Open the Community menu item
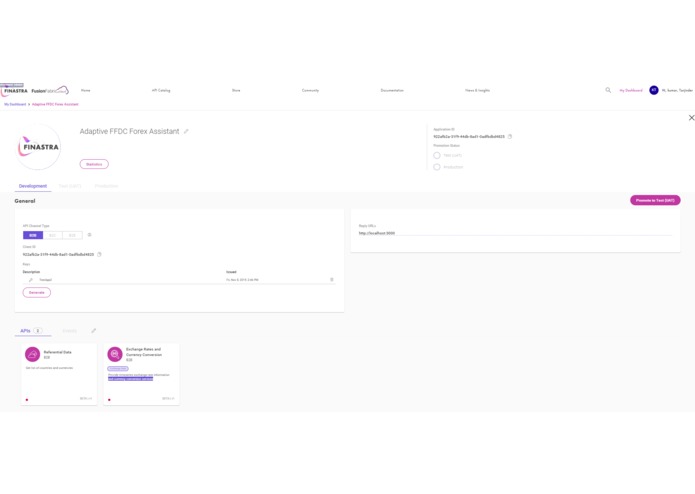695x494 pixels. point(310,90)
